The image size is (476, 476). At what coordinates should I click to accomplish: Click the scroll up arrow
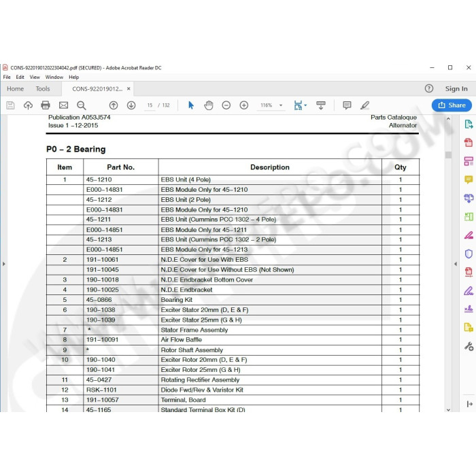(448, 119)
